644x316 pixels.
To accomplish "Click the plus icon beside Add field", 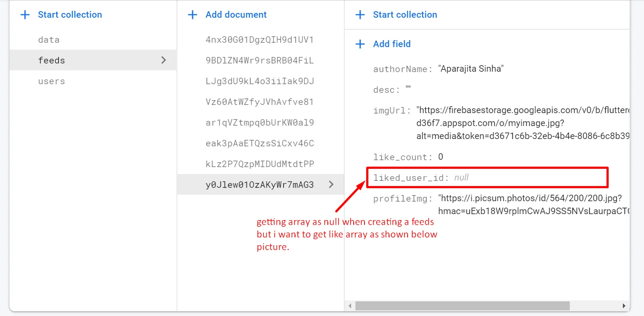I will (x=360, y=44).
